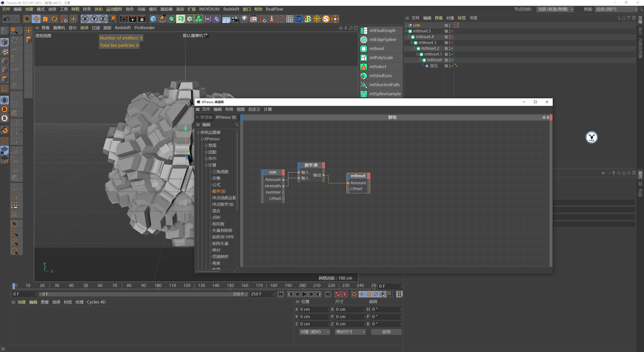The image size is (644, 352).
Task: Expand the 常规 category in the XPresso pool
Action: 207,145
